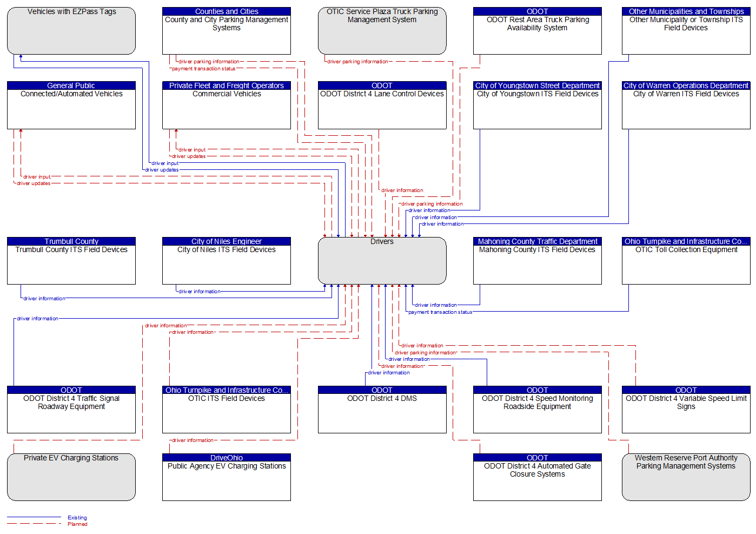Click the Vehicles with EZPass Tags box
The width and height of the screenshot is (756, 534).
tap(71, 31)
